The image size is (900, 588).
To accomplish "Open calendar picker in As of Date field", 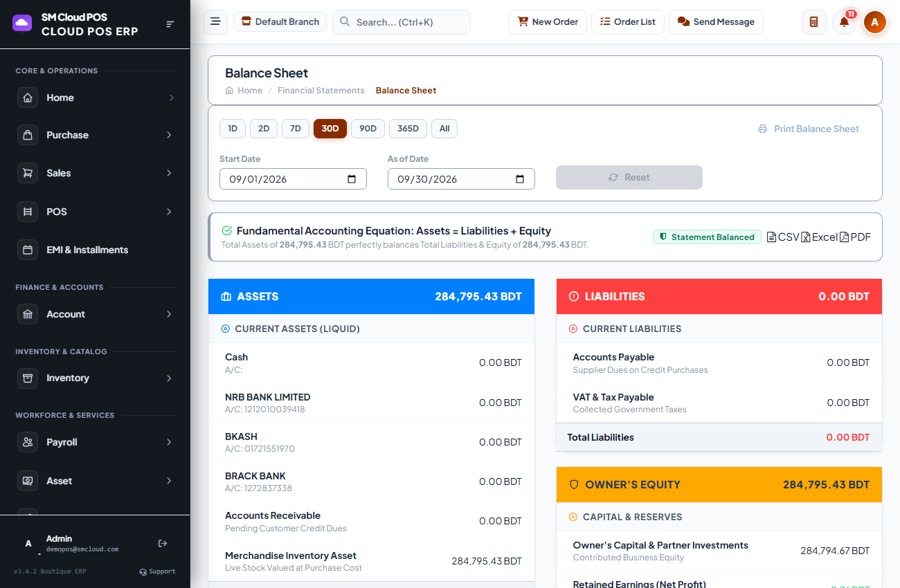I will (x=520, y=179).
